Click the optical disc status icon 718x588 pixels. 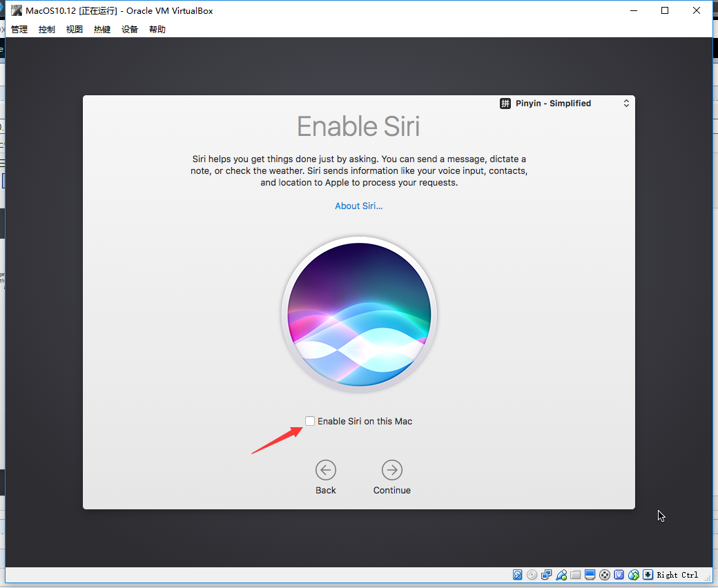pyautogui.click(x=532, y=575)
